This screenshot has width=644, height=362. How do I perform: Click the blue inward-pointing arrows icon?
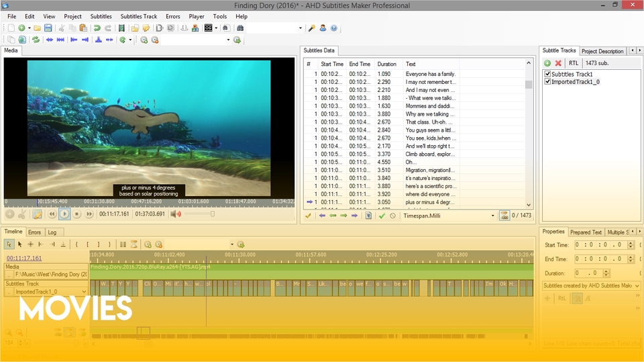109,40
